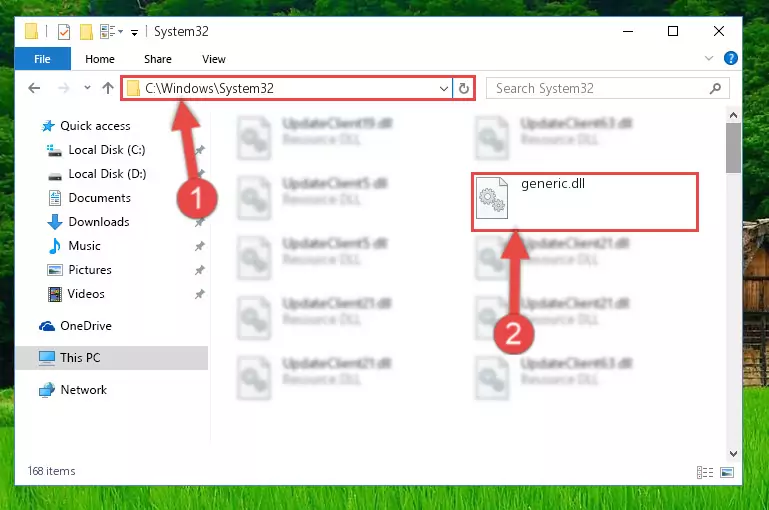Click the search magnifier icon
The width and height of the screenshot is (769, 510).
tap(716, 89)
